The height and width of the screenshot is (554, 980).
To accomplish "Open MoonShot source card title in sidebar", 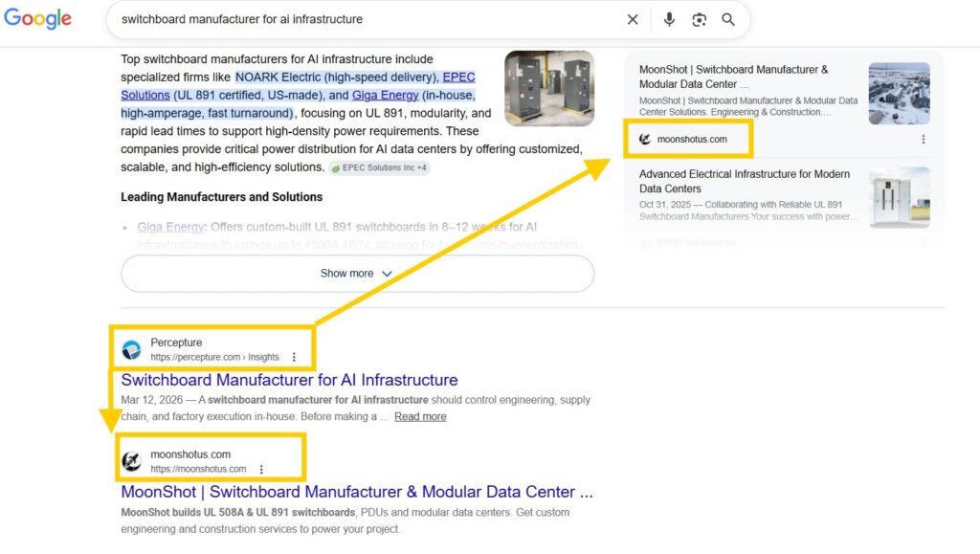I will 734,77.
